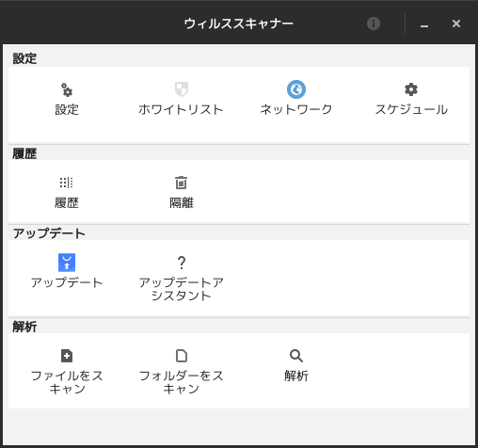Select the ホワイトリスト text label
Screen dimensions: 478x448
[x=181, y=109]
